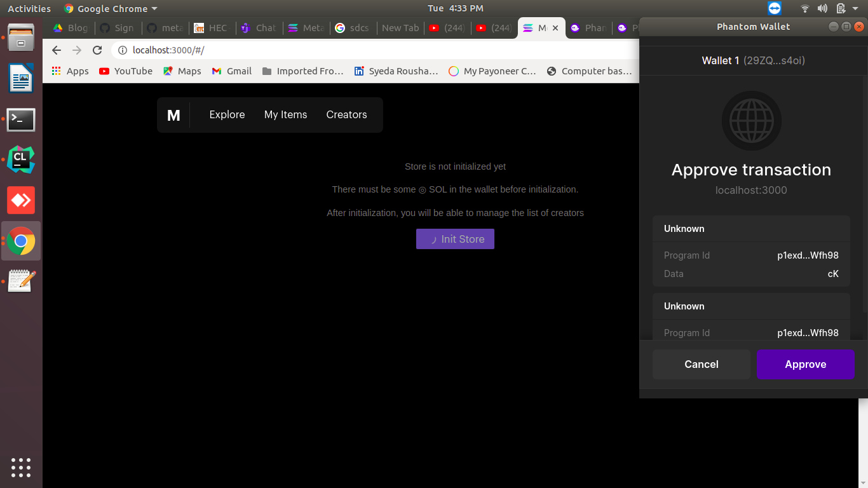
Task: Select Google Chrome in the dock
Action: [21, 241]
